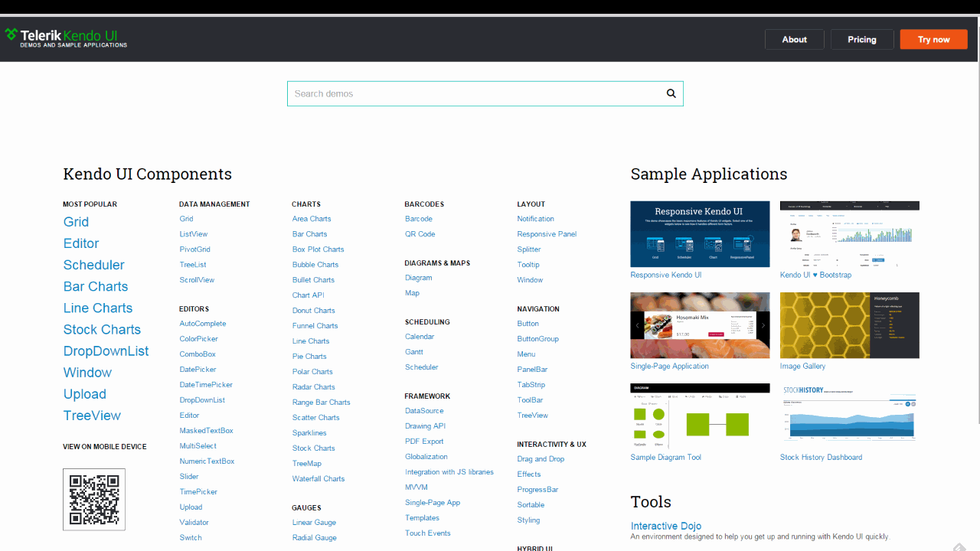Click inside the Search demos field
The height and width of the screenshot is (551, 980).
coord(459,93)
